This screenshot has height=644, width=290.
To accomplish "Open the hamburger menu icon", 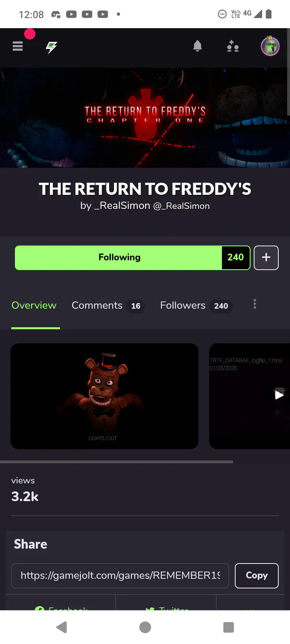I will 18,47.
